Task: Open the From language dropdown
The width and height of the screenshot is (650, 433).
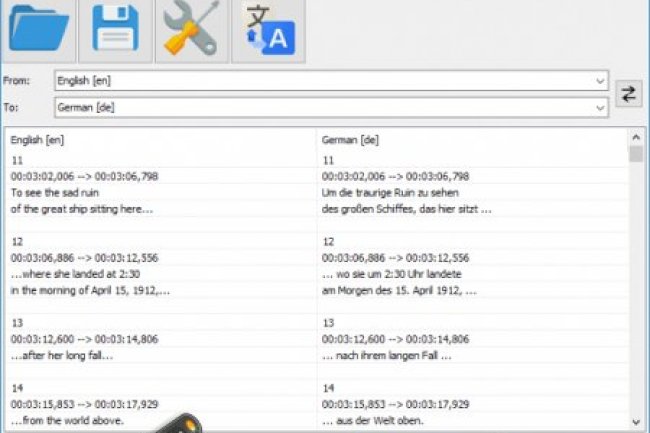Action: pos(600,81)
